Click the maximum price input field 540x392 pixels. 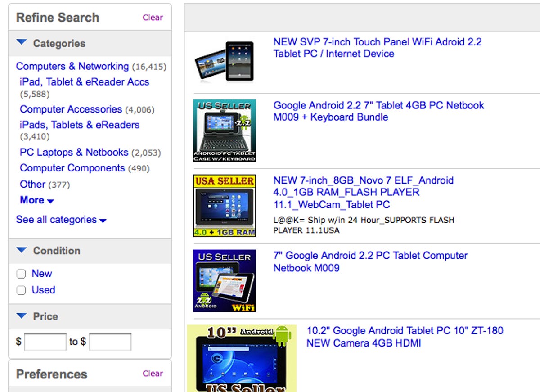pos(110,342)
